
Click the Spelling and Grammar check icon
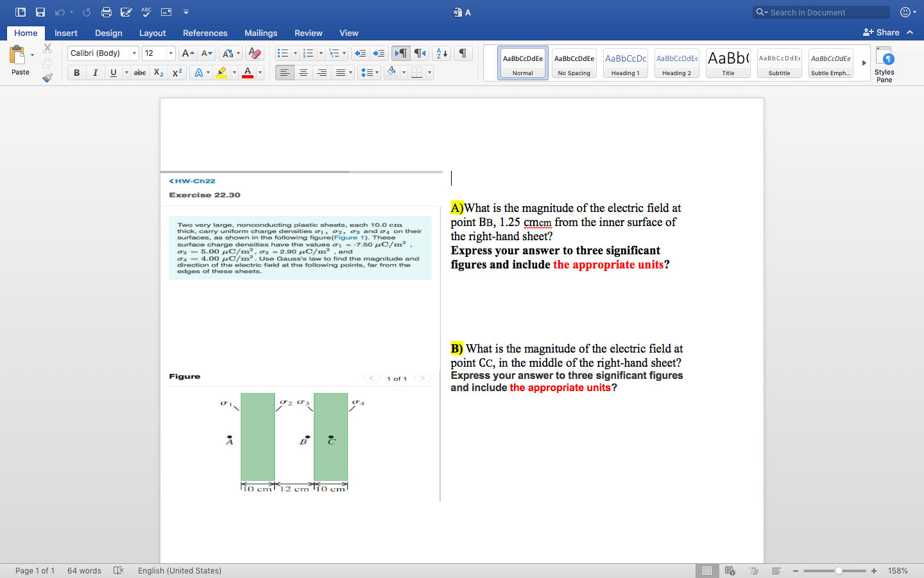146,12
